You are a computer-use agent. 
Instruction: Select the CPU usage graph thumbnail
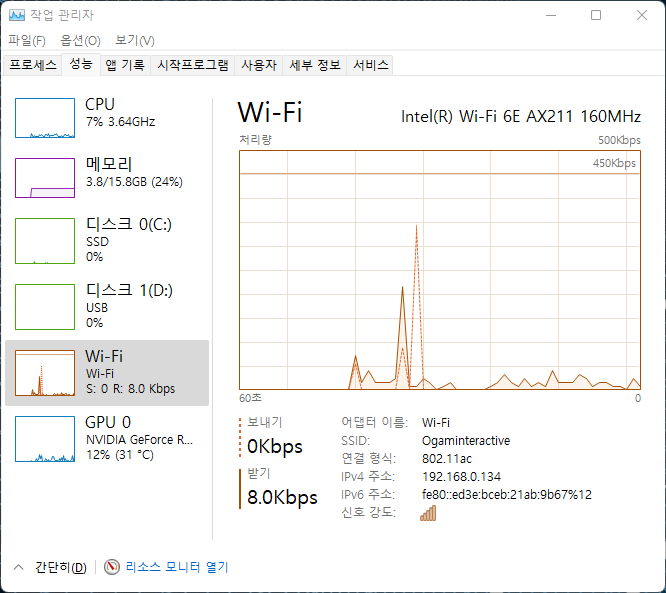pyautogui.click(x=45, y=118)
